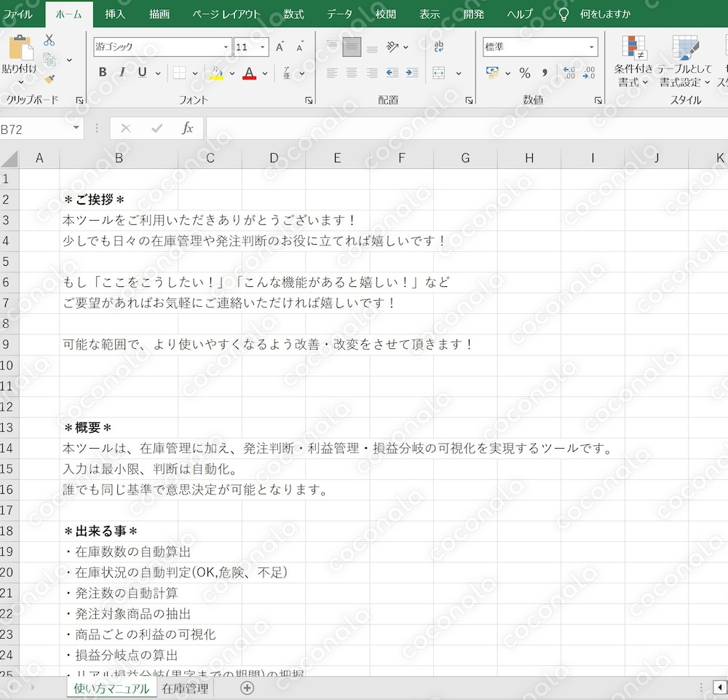Click the Top Align icon
728x700 pixels.
[331, 47]
